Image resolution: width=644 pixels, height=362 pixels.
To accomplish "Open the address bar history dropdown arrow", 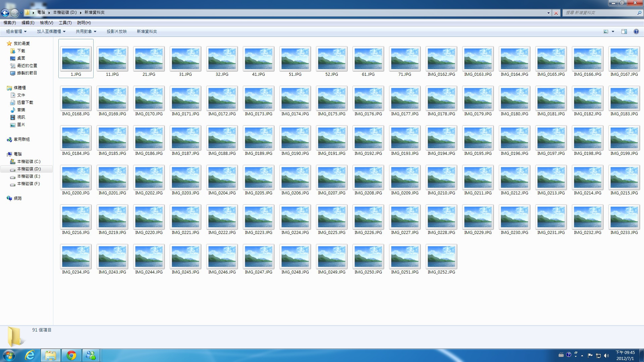I will [x=548, y=13].
